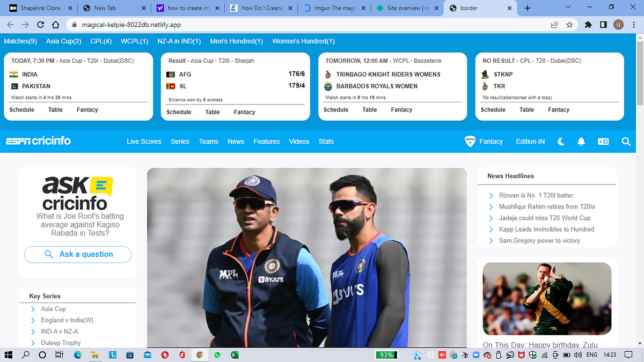This screenshot has width=644, height=362.
Task: Open search on the Cricinfo navbar
Action: pos(626,141)
